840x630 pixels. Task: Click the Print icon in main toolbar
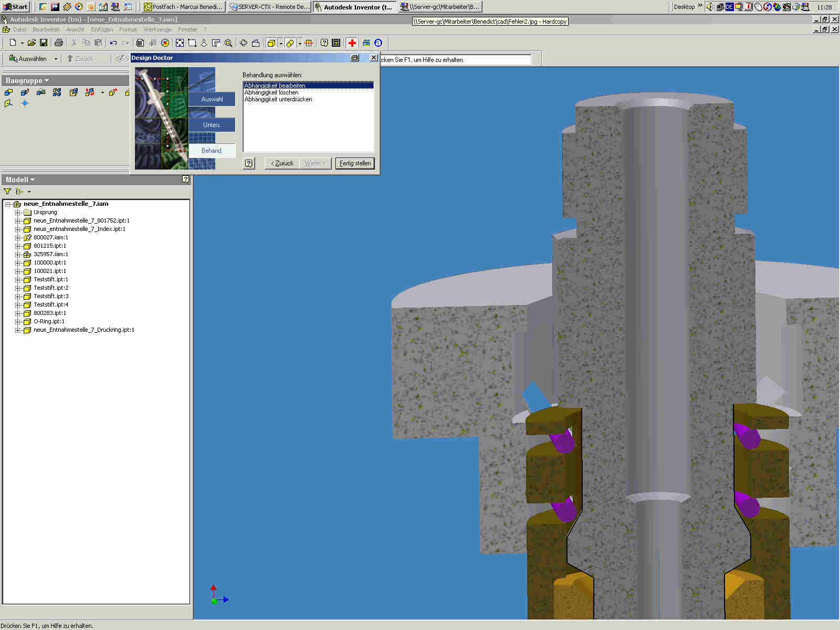[x=59, y=43]
